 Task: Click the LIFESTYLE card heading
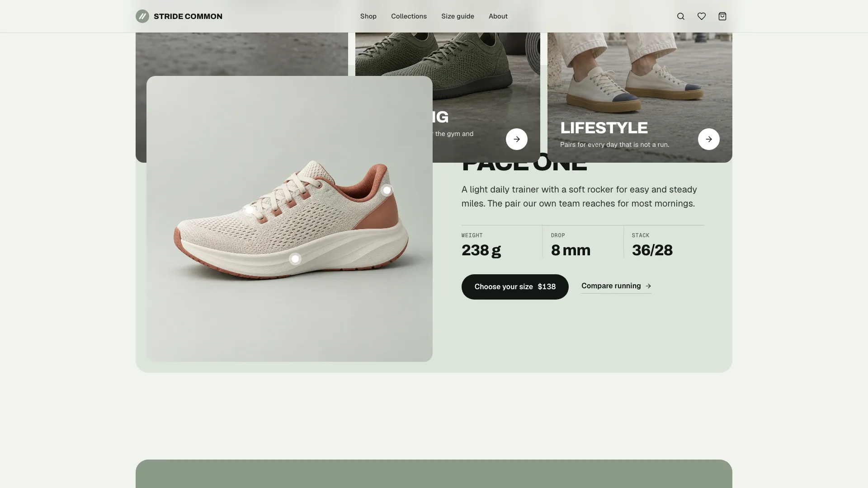pos(604,128)
